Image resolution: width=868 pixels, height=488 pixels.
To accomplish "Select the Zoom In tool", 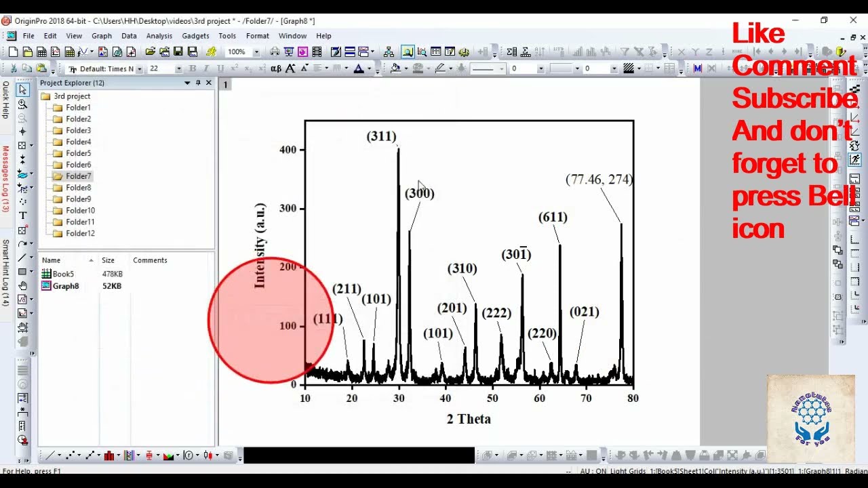I will point(22,104).
